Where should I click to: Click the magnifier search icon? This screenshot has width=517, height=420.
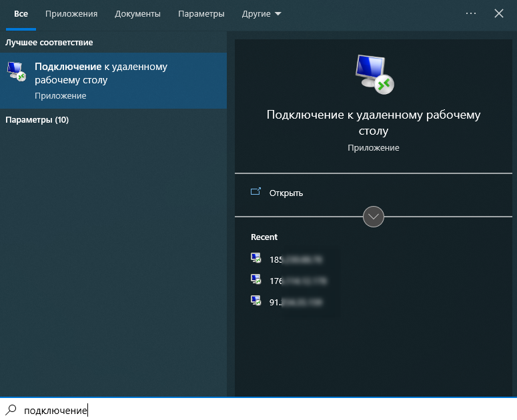click(x=11, y=409)
